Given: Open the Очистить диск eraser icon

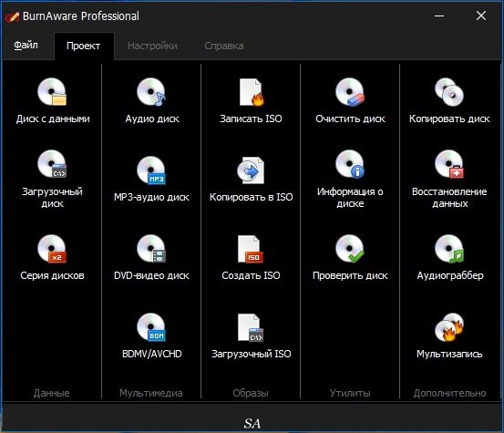Looking at the screenshot, I should (350, 92).
